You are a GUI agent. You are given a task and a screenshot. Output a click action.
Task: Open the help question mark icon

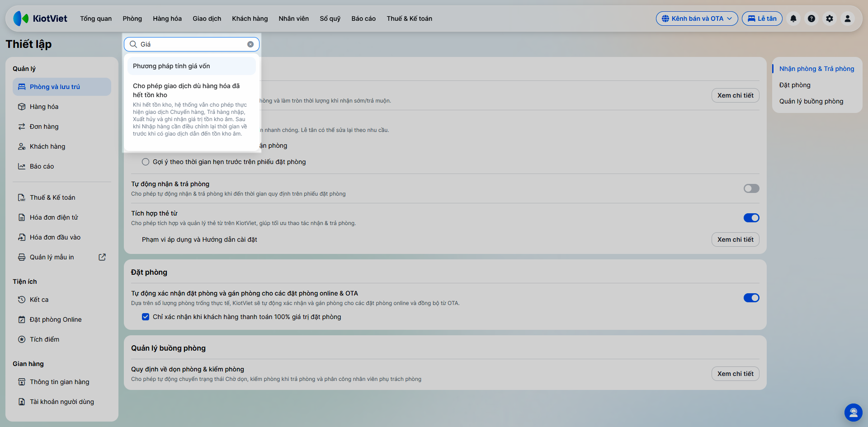click(x=811, y=19)
